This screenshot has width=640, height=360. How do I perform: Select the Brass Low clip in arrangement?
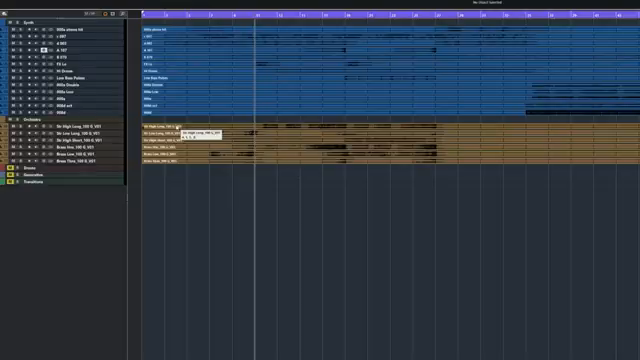pyautogui.click(x=391, y=154)
